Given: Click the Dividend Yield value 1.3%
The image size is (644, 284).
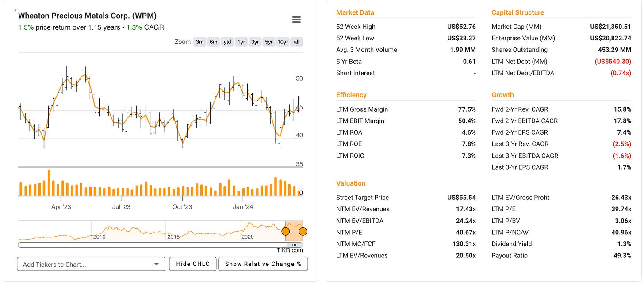Looking at the screenshot, I should tap(624, 244).
